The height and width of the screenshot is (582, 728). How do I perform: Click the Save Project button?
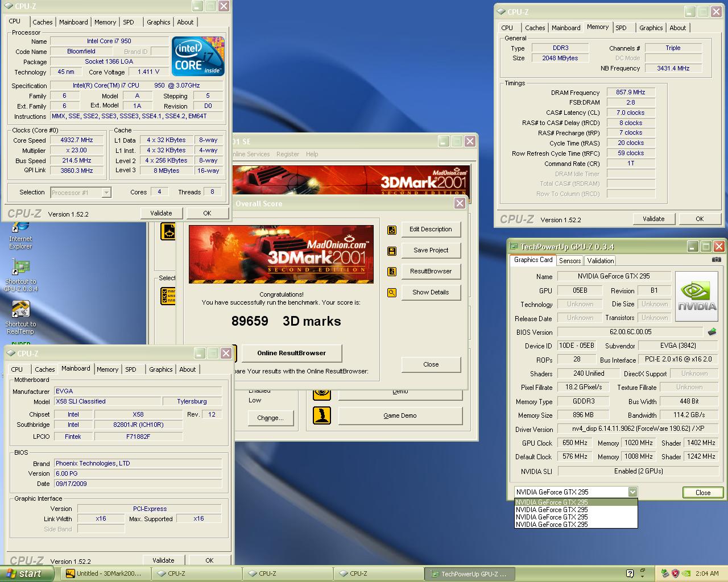[431, 250]
